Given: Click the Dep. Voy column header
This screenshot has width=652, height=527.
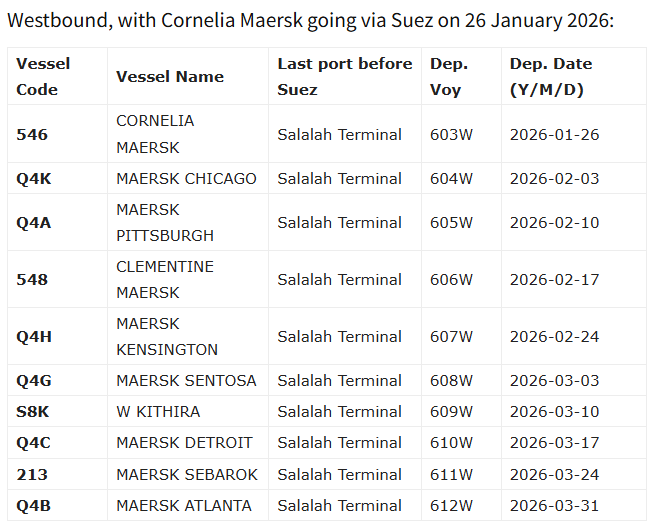Looking at the screenshot, I should [449, 76].
